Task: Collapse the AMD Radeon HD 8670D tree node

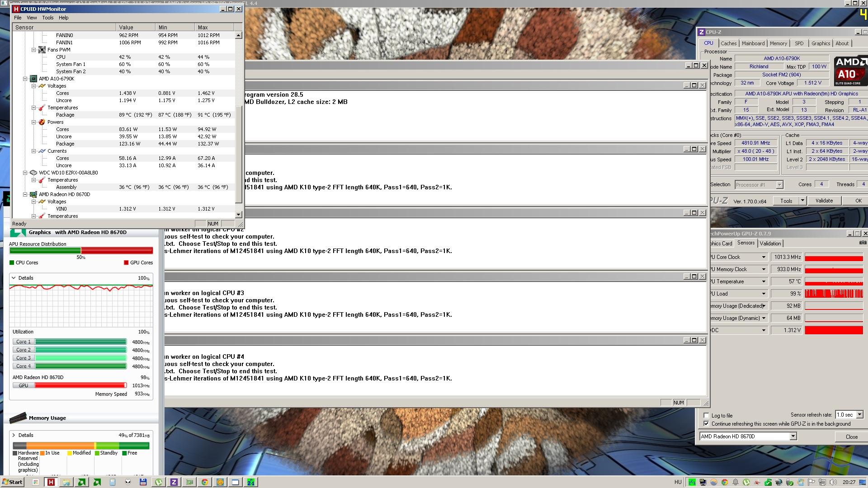Action: 25,194
